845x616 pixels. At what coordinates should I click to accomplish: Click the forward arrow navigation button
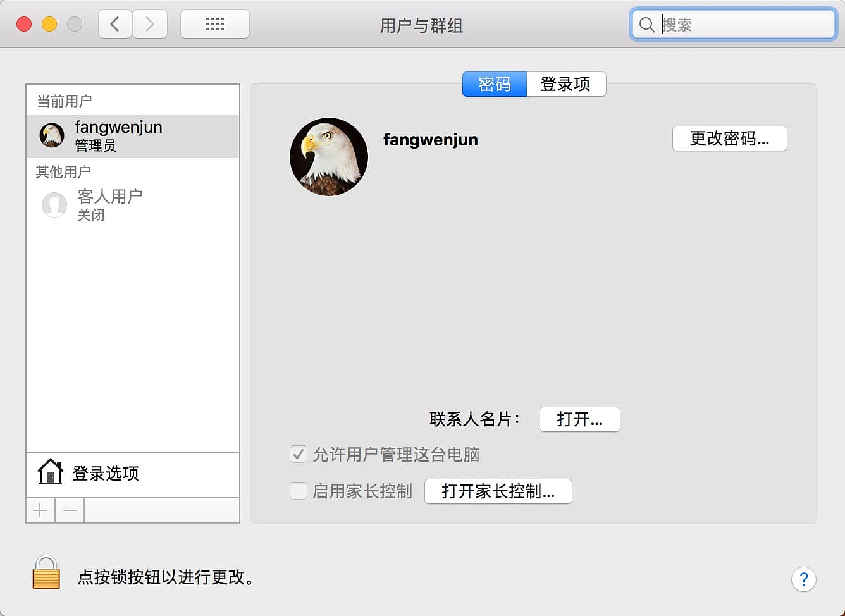pos(150,25)
